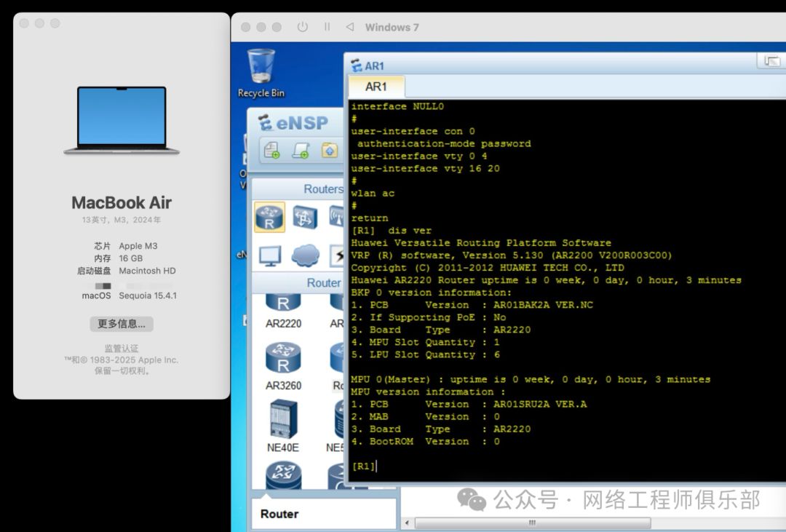This screenshot has width=786, height=532.
Task: Click the MacBook Air title text
Action: (122, 202)
